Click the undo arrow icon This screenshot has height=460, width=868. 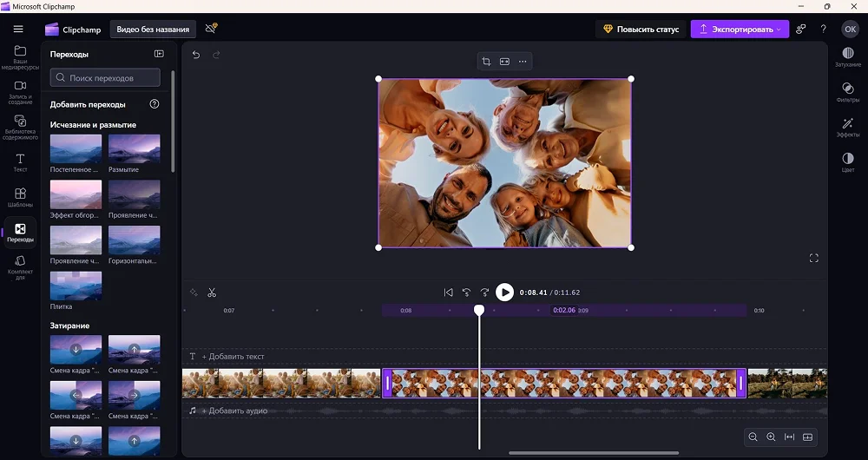pyautogui.click(x=196, y=55)
